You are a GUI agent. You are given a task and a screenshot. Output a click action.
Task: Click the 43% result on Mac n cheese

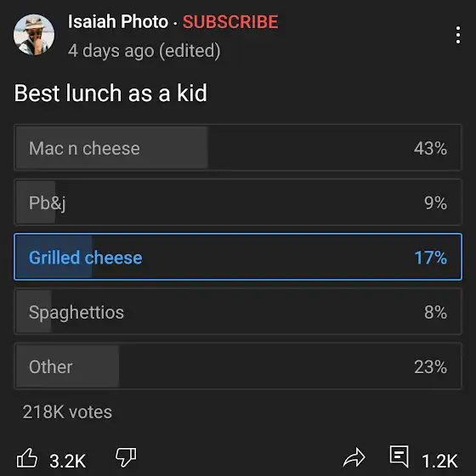[x=430, y=149]
